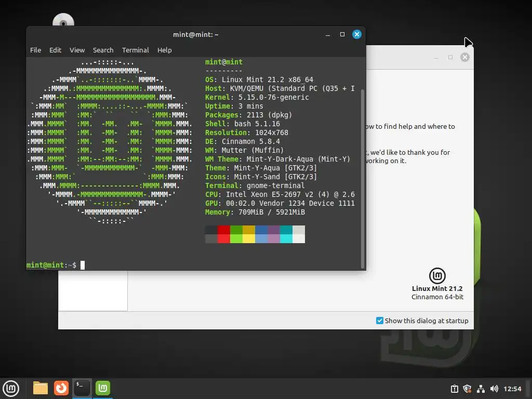Minimize the Welcome window behind terminal
The width and height of the screenshot is (532, 399).
click(x=436, y=57)
